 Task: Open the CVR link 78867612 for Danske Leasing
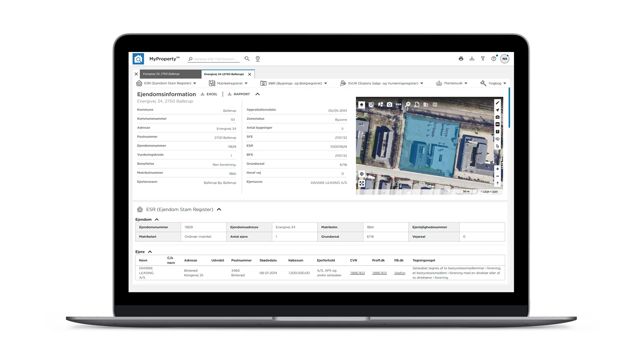point(357,273)
